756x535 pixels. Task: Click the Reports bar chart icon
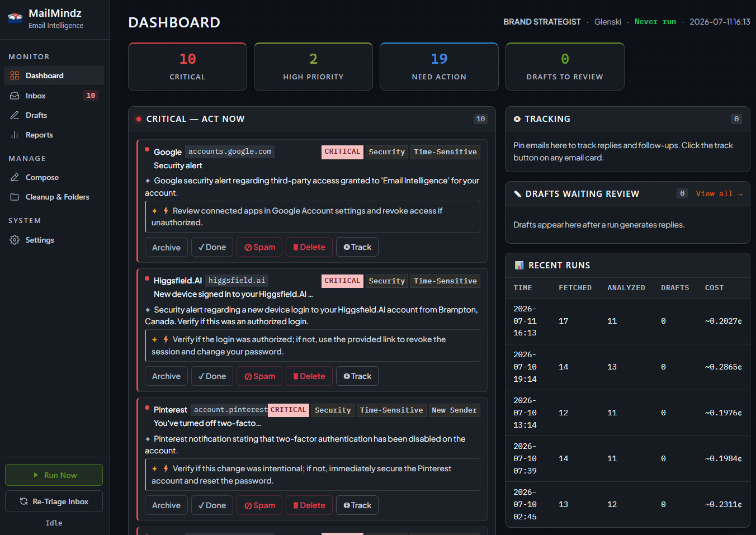click(x=15, y=135)
